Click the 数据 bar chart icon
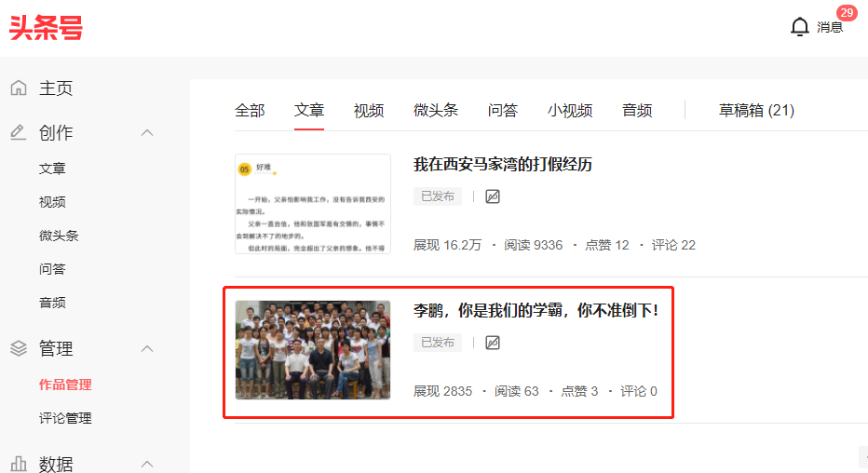Viewport: 868px width, 473px height. pos(19,464)
